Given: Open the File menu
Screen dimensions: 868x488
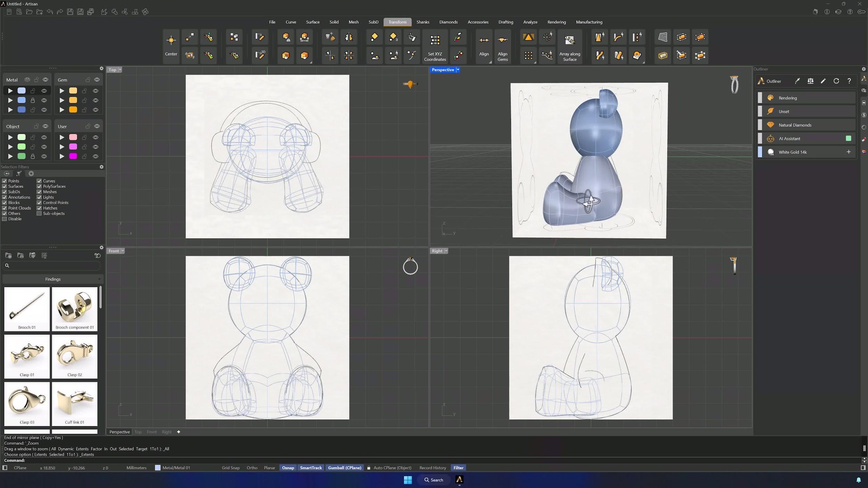Looking at the screenshot, I should click(272, 22).
